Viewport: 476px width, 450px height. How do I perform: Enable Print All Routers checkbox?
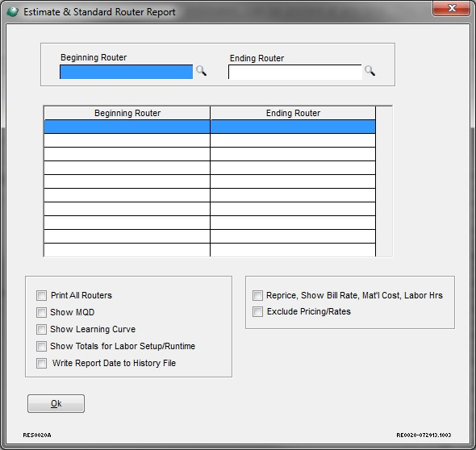41,295
